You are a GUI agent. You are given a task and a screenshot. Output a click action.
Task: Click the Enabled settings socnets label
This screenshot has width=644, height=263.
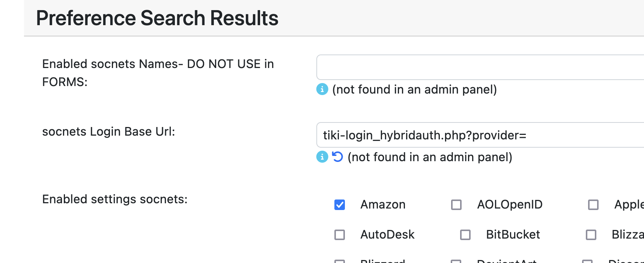[115, 199]
